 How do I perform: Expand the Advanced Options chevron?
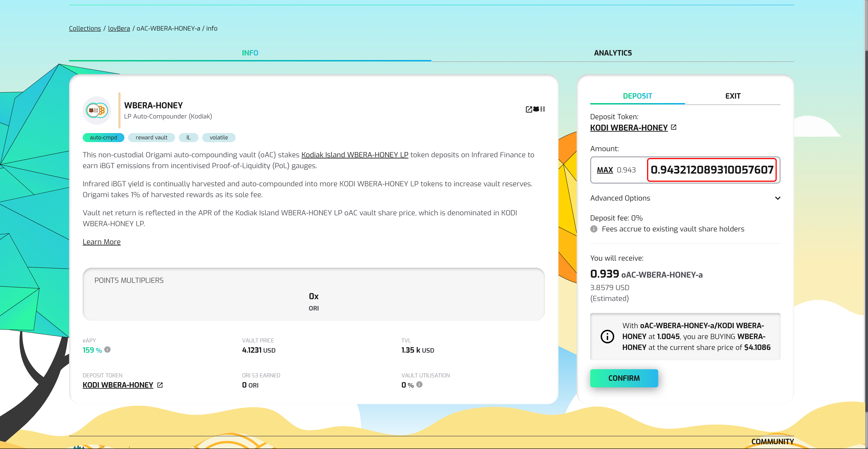click(777, 198)
